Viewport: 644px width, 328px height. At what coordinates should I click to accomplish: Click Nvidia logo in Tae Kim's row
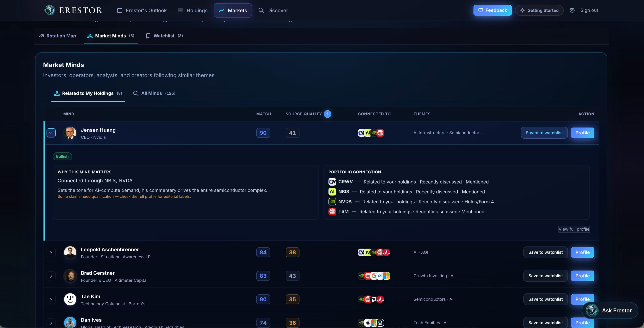point(361,299)
